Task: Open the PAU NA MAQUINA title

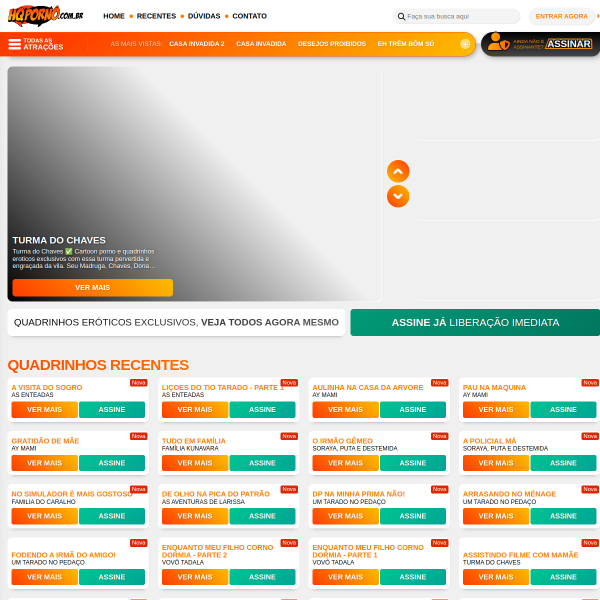Action: coord(494,388)
